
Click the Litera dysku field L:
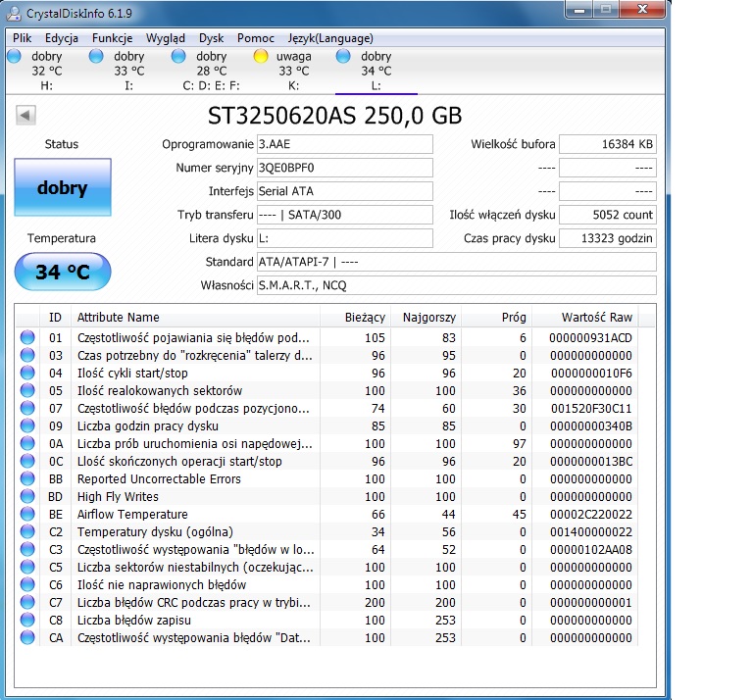click(345, 238)
